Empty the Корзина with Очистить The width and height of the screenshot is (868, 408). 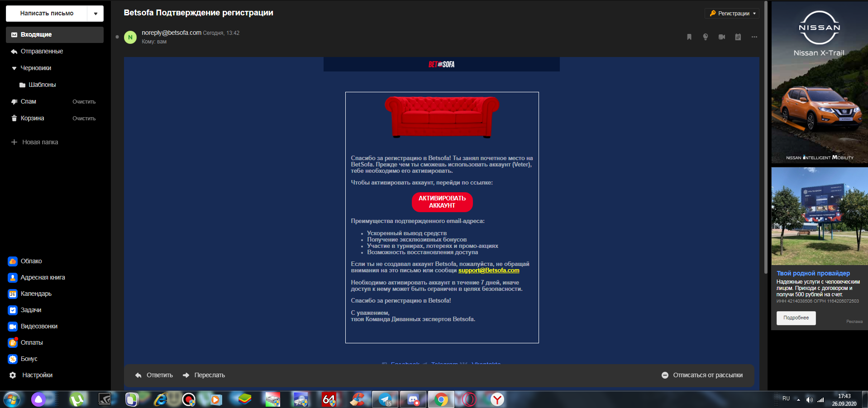tap(84, 119)
